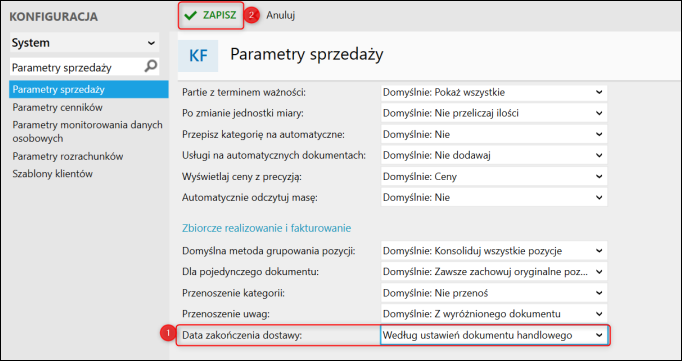Image resolution: width=682 pixels, height=361 pixels.
Task: Expand the Dla pojedynczego dokumentu dropdown
Action: (x=494, y=272)
